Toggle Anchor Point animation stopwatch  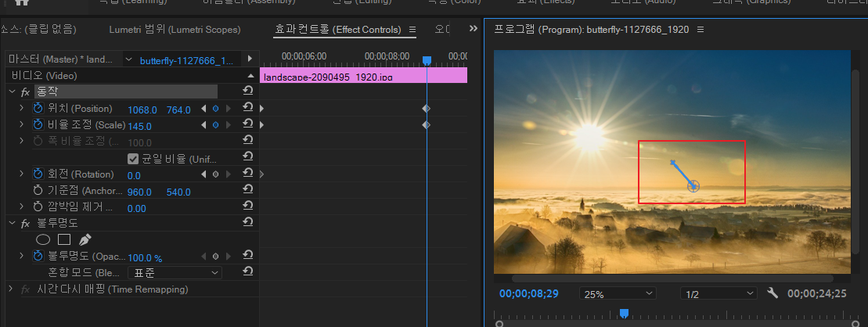coord(38,190)
